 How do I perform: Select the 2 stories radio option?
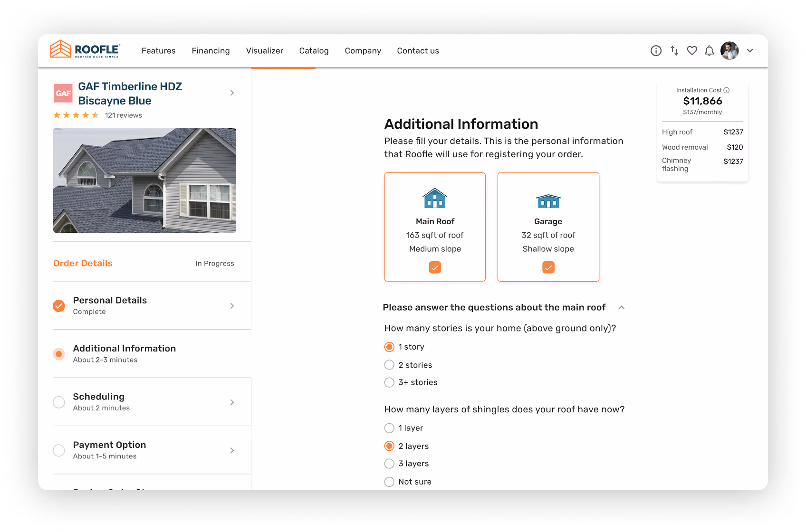point(389,365)
